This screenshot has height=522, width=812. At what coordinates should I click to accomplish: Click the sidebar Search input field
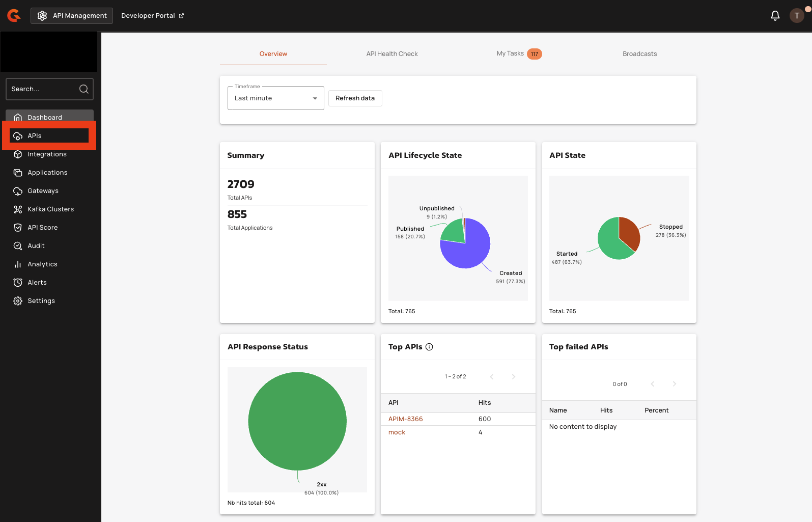coord(43,89)
